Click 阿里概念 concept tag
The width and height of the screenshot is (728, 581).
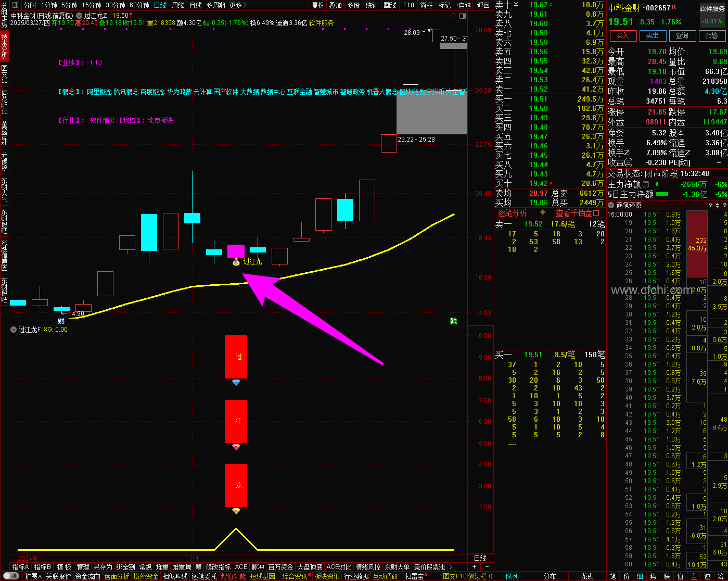pos(100,92)
